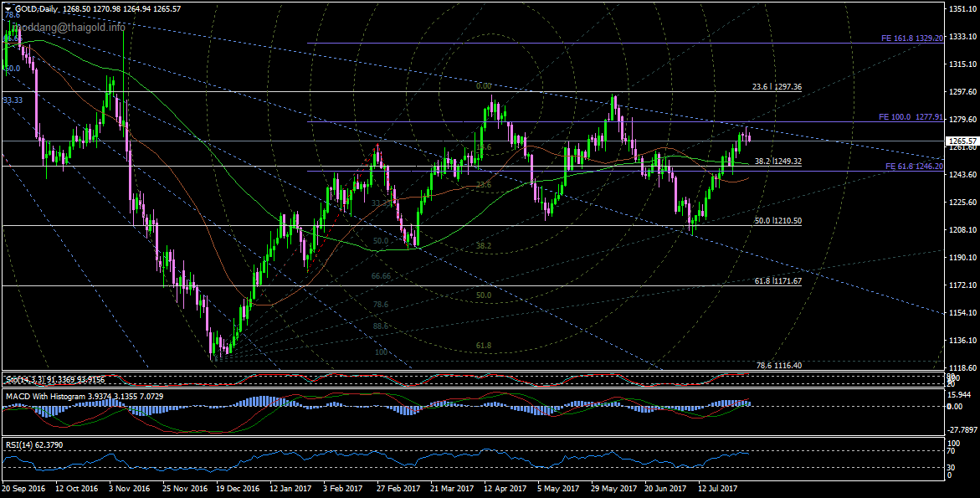980x498 pixels.
Task: Select the 50.0 | 1210.50 retracement label
Action: pos(778,221)
